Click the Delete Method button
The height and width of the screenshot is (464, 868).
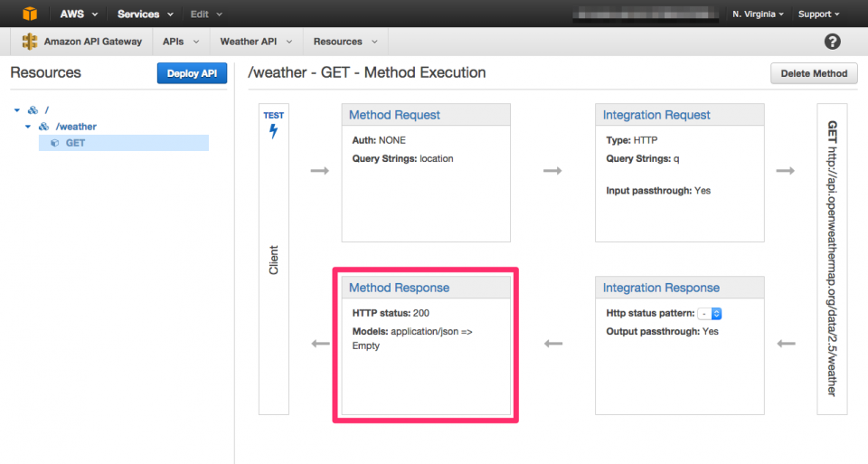pos(814,73)
